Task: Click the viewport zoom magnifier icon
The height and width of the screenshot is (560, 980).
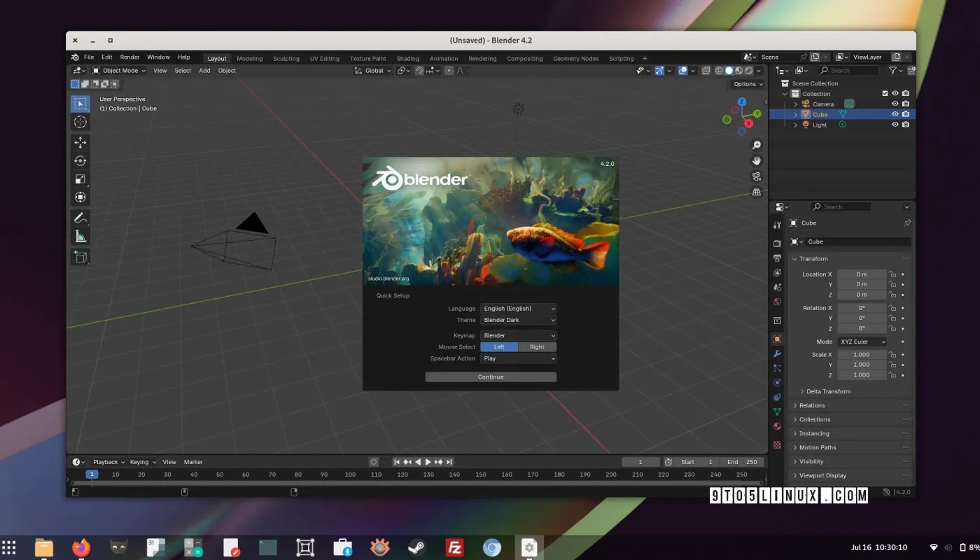Action: [756, 145]
